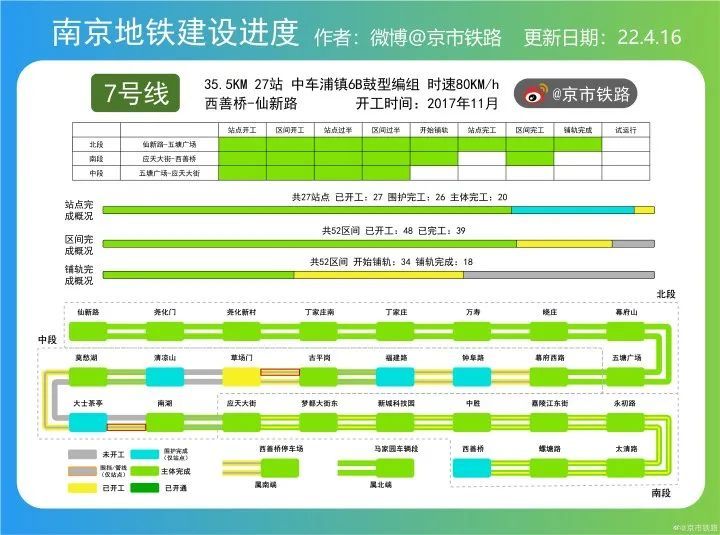This screenshot has height=535, width=720.
Task: Click the orange marker after 草场门
Action: point(280,372)
